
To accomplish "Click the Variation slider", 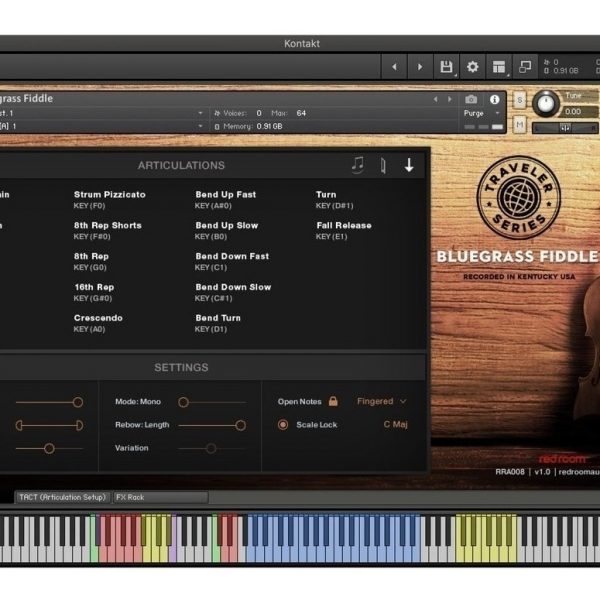I will coord(212,448).
